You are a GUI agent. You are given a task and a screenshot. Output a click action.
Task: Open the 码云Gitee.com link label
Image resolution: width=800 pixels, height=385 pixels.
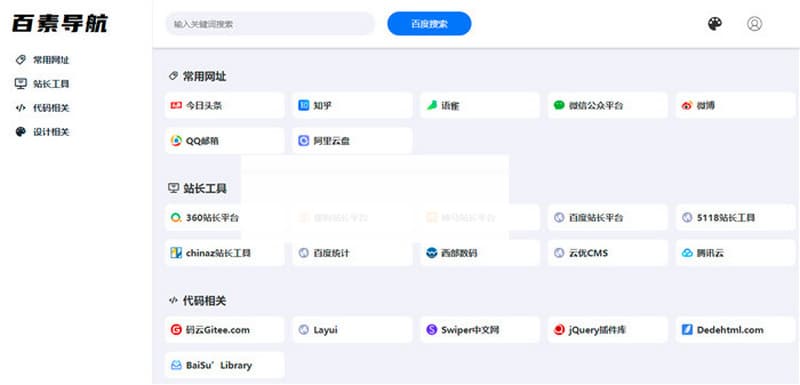tap(218, 330)
